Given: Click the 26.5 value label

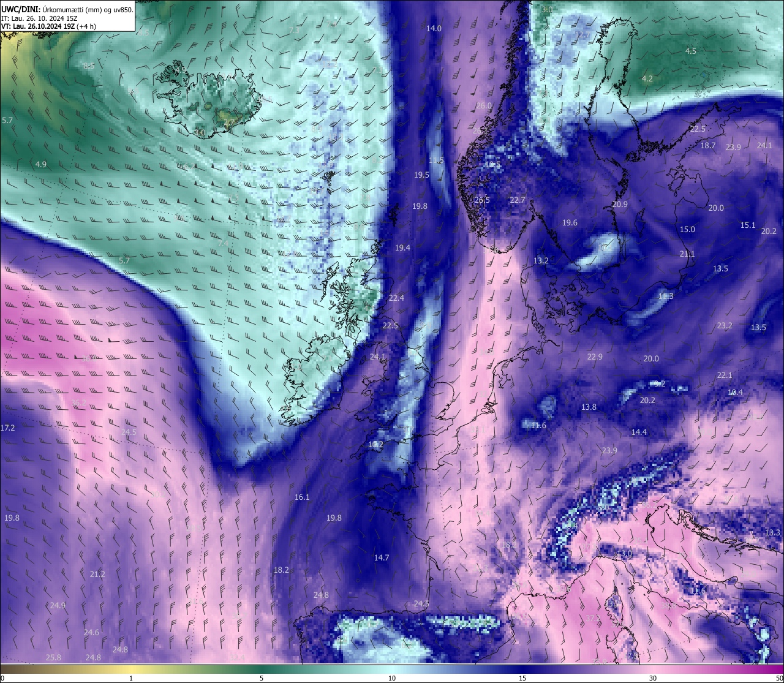Looking at the screenshot, I should [x=482, y=200].
